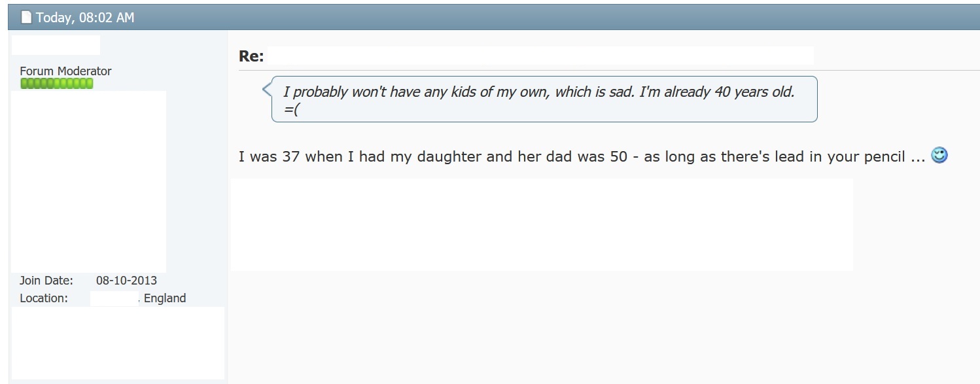The width and height of the screenshot is (980, 384).
Task: Click the last green reputation pip
Action: point(90,84)
